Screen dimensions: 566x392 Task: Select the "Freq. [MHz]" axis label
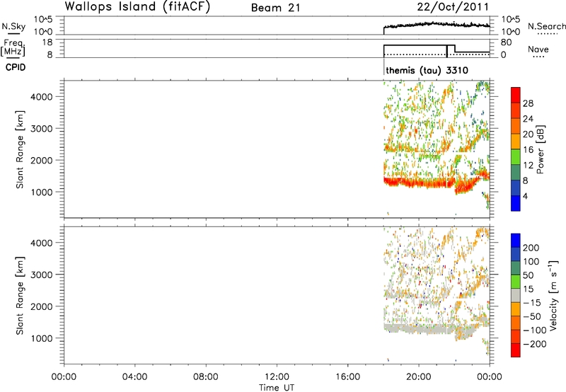(13, 47)
